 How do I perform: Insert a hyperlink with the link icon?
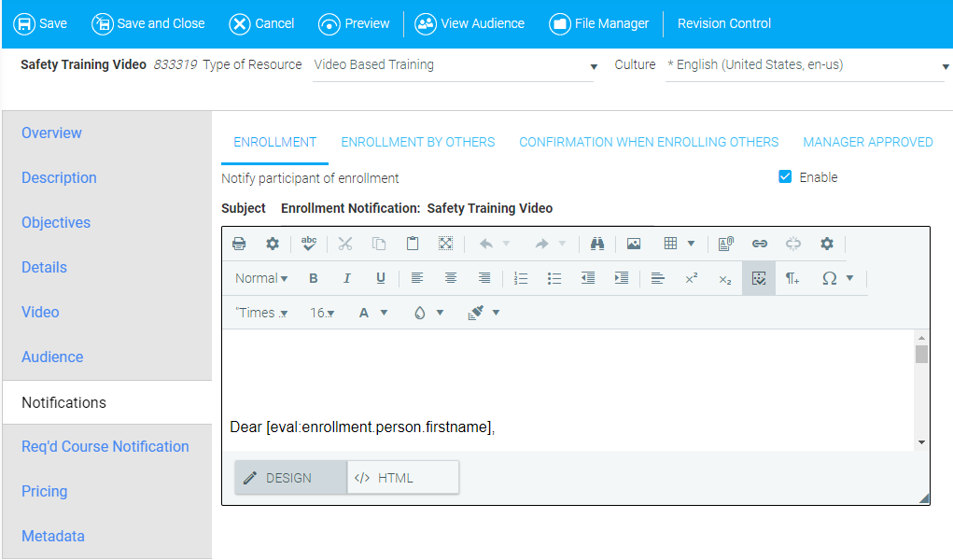coord(760,244)
